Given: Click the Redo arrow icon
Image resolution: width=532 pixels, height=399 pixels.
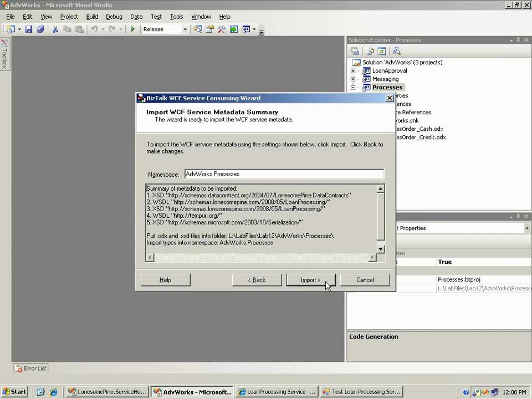Looking at the screenshot, I should point(111,29).
